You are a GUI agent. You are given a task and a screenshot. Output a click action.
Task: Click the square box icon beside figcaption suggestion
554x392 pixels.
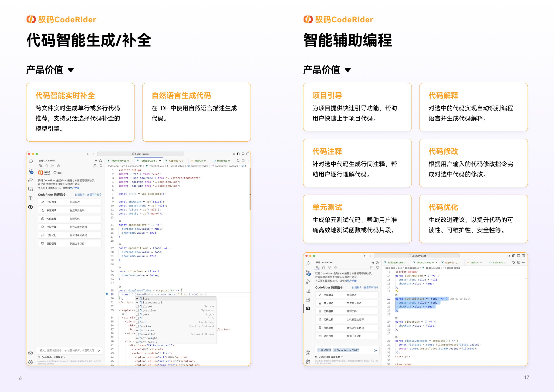[137, 311]
